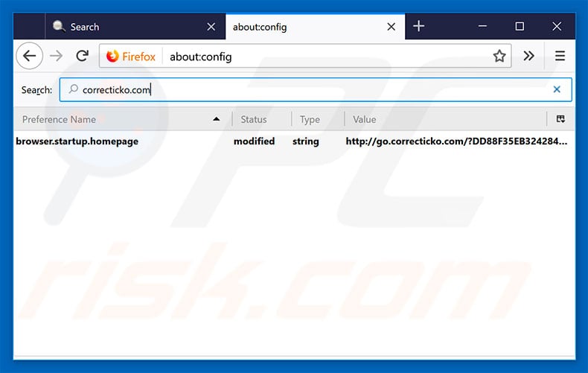
Task: Click the go.correcticko.com value cell
Action: tap(456, 141)
